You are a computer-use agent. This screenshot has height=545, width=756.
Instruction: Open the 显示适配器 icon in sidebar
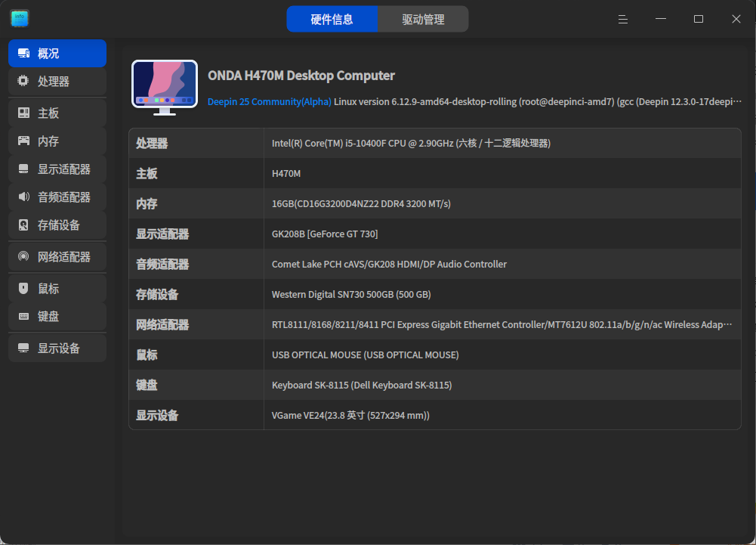[23, 169]
